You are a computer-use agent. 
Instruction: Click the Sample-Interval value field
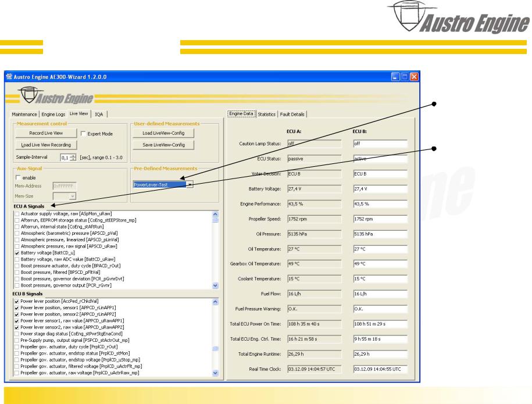(65, 158)
